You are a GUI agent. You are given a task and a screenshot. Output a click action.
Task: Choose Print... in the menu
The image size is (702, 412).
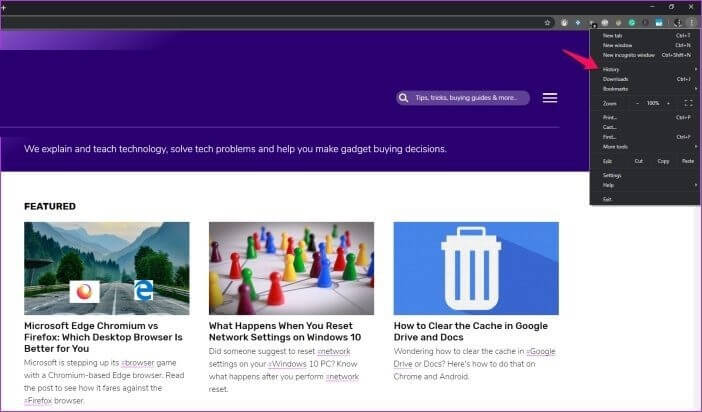tap(645, 117)
